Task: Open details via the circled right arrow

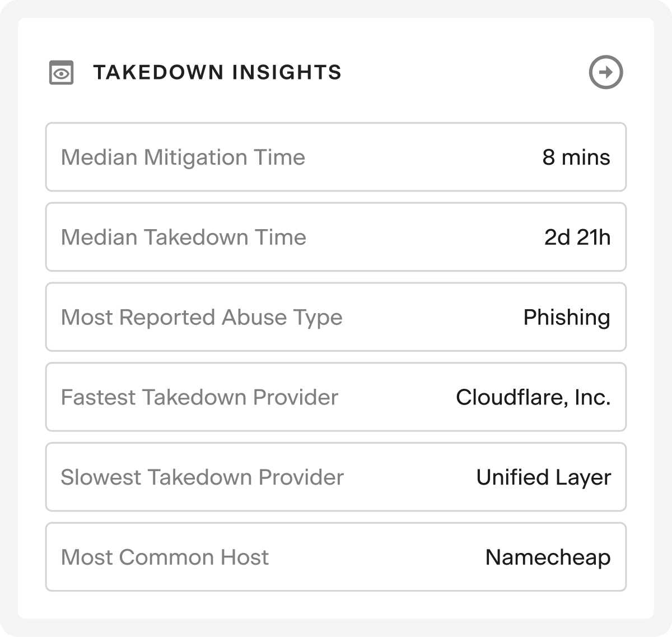Action: (x=605, y=71)
